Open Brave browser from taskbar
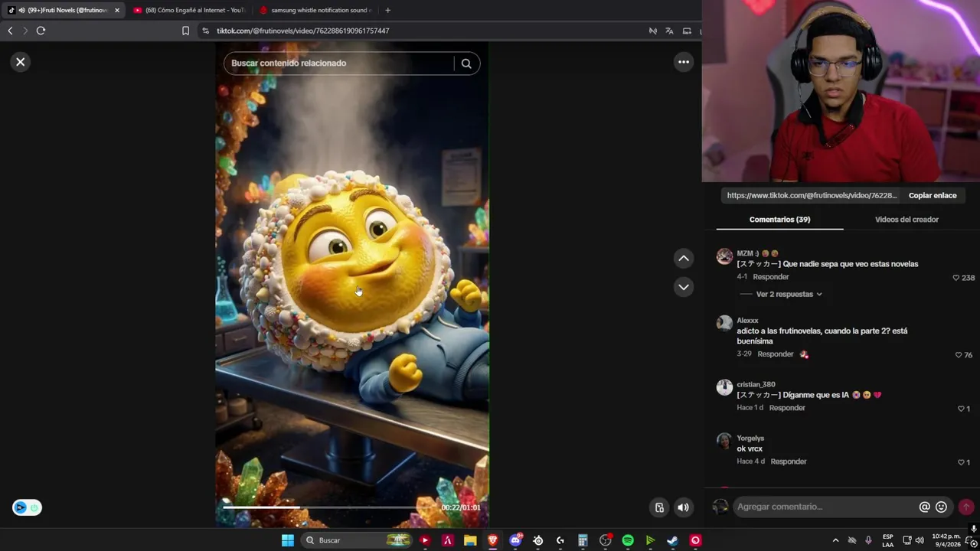The image size is (980, 551). tap(492, 540)
